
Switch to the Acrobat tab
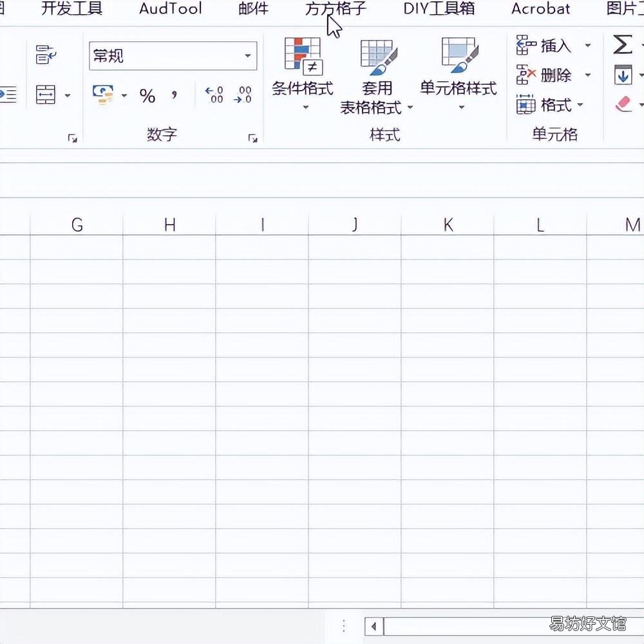(x=540, y=8)
